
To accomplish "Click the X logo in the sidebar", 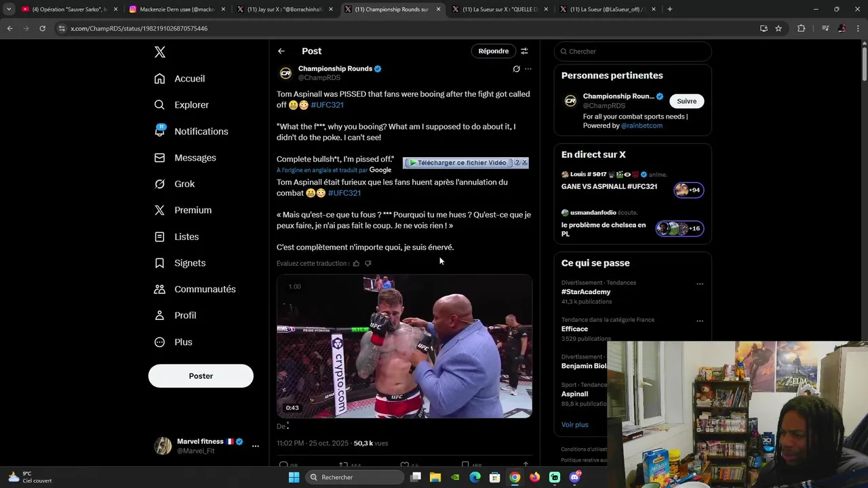I will pos(159,52).
